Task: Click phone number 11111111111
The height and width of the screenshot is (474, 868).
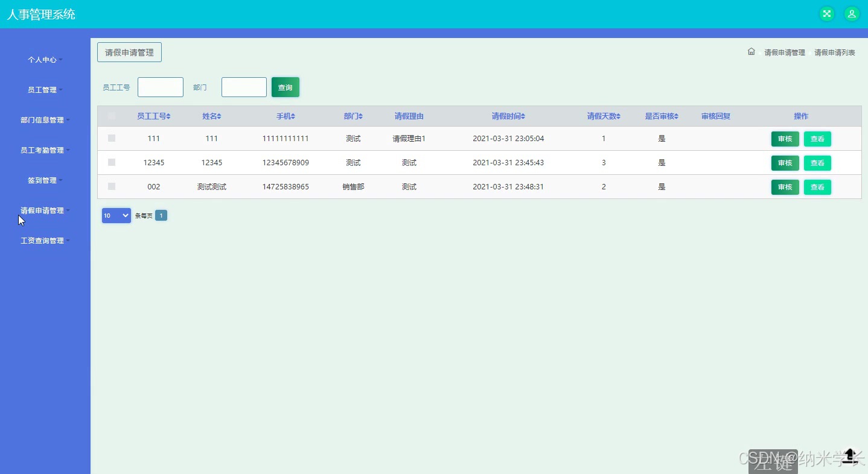Action: coord(286,139)
